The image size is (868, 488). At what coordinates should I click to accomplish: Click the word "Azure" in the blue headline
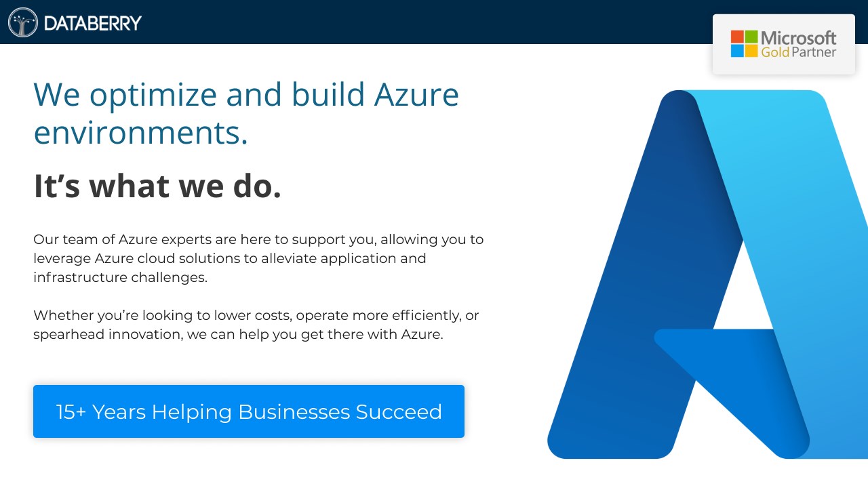coord(416,94)
